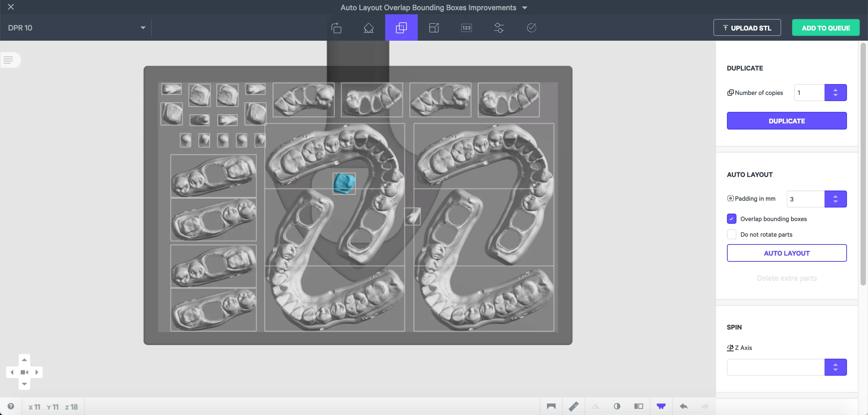
Task: Focus the Z Axis spin input field
Action: coord(776,367)
